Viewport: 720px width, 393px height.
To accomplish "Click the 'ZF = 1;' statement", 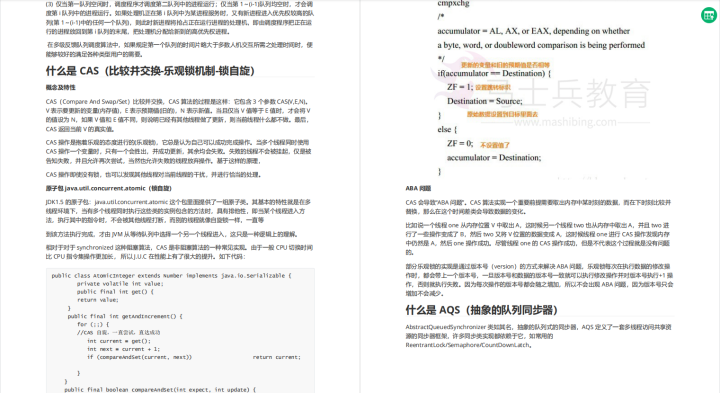I will tap(460, 87).
